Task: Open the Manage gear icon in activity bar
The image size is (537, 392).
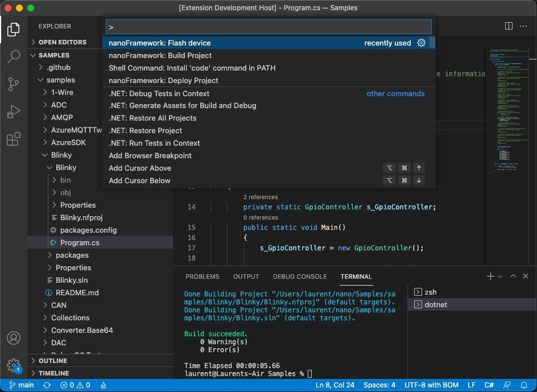Action: point(13,365)
